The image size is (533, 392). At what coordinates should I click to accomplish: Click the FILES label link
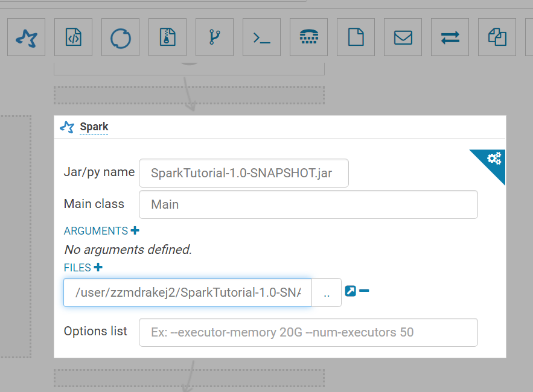coord(77,267)
